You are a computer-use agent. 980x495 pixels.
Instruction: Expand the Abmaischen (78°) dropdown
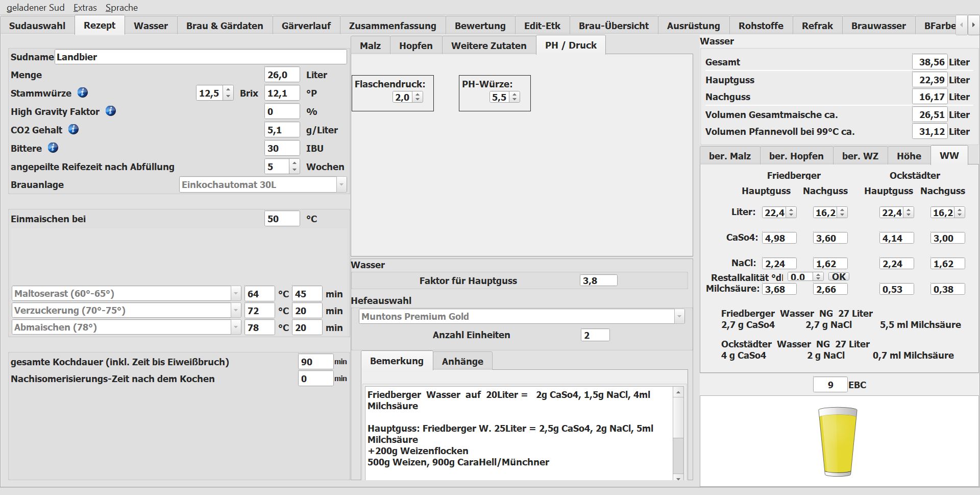(235, 327)
